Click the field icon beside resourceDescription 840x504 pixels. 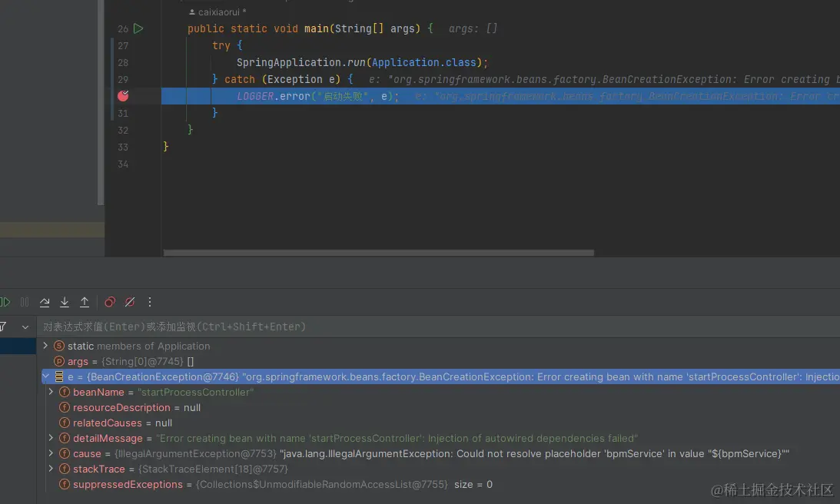click(x=65, y=408)
